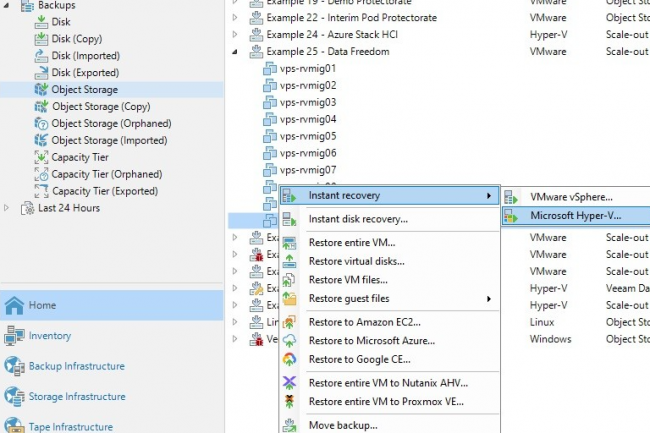Click the Restore to Google CE icon
The height and width of the screenshot is (433, 650).
289,359
